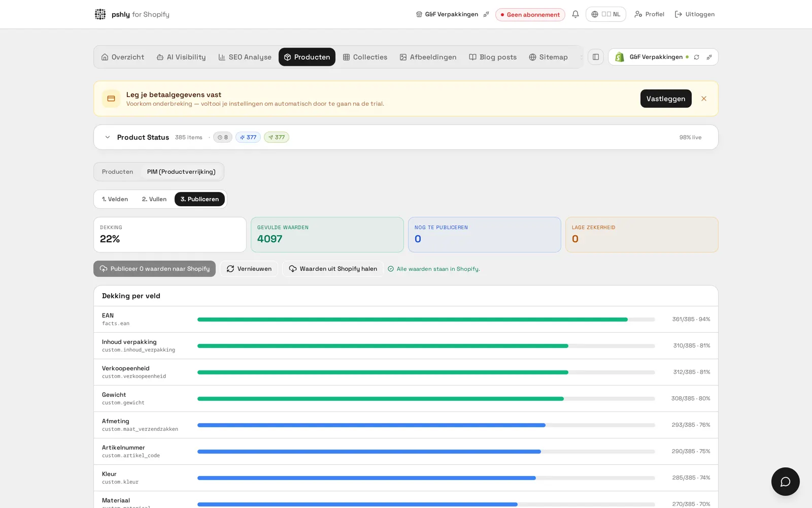Click Waarden uit Shopify halen
This screenshot has width=812, height=508.
[x=333, y=269]
